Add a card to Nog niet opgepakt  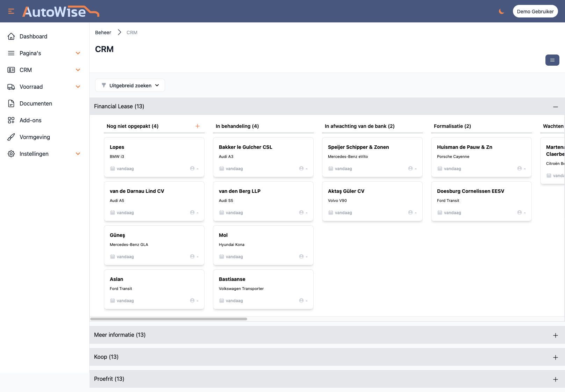[x=198, y=126]
